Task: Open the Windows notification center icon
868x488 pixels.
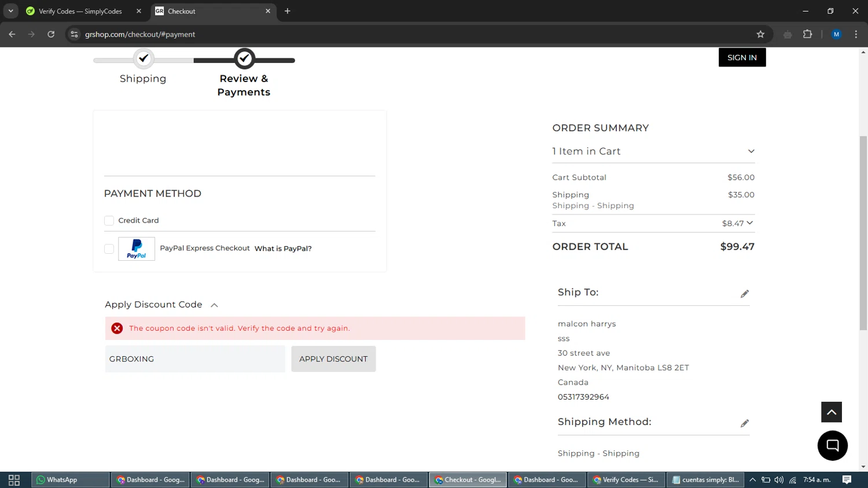Action: coord(847,480)
